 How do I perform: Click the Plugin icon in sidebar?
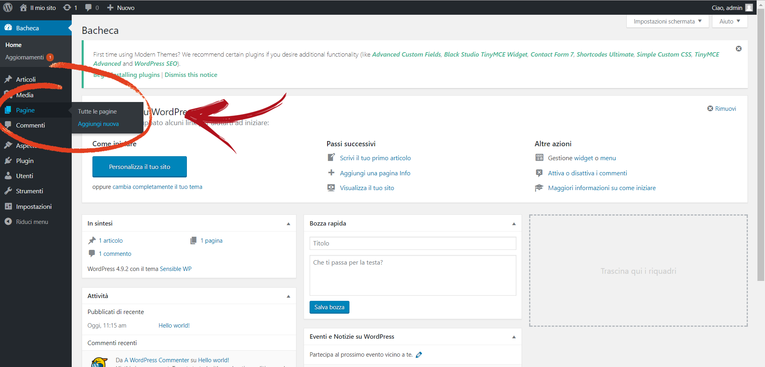click(x=8, y=161)
